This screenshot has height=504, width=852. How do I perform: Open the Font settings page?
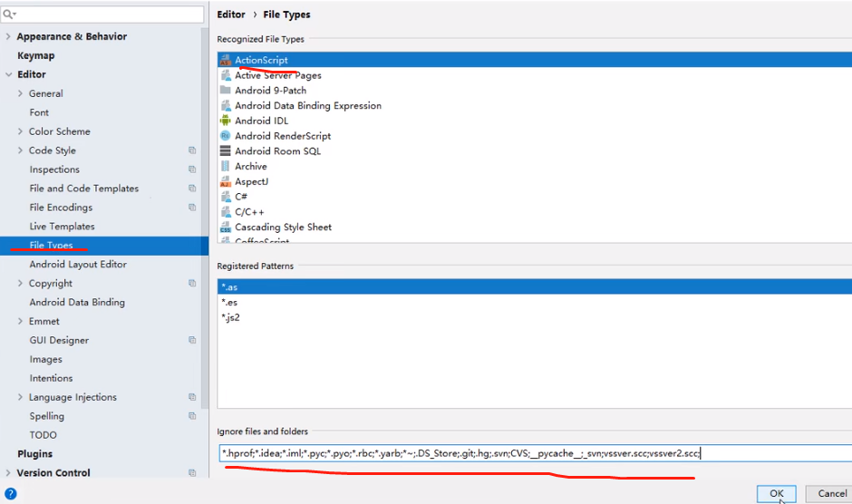coord(39,112)
